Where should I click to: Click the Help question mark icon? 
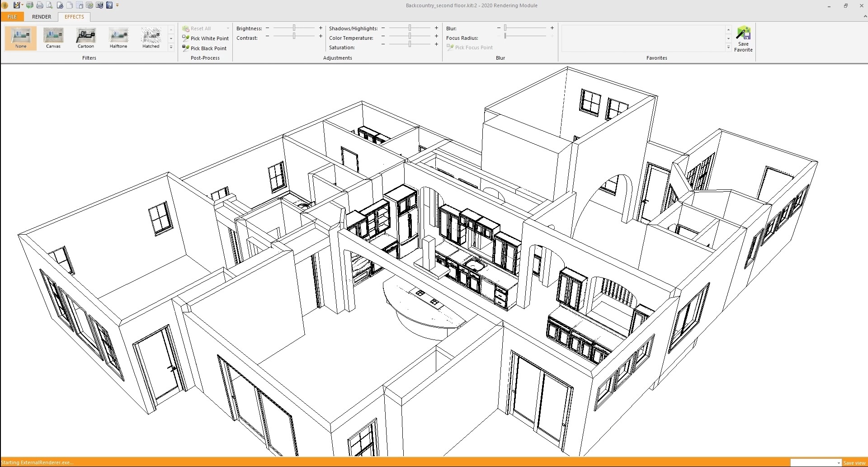point(109,5)
